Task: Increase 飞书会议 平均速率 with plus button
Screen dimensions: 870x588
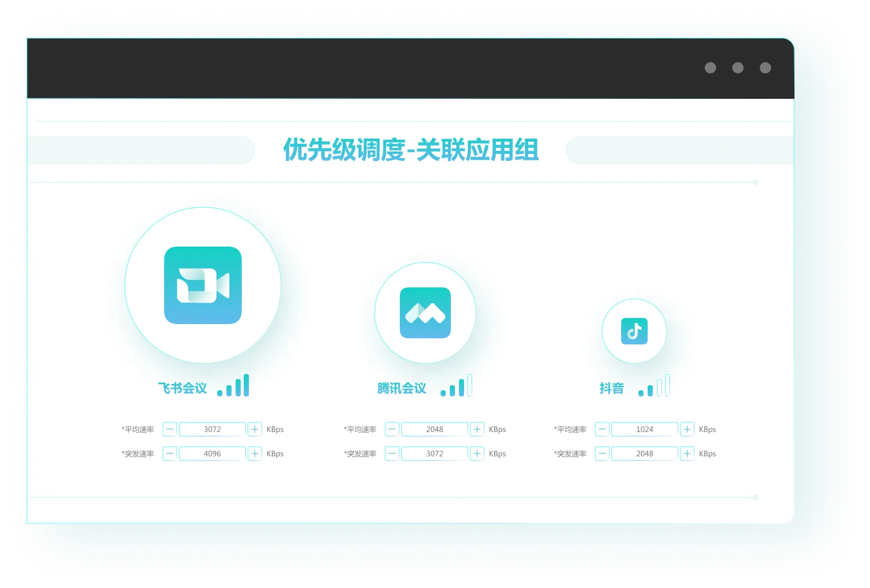Action: click(255, 430)
